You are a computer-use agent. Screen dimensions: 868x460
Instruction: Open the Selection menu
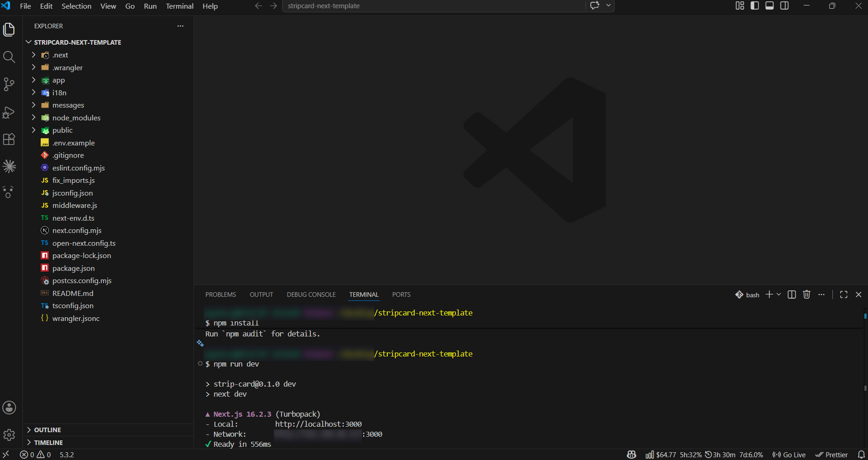(77, 6)
